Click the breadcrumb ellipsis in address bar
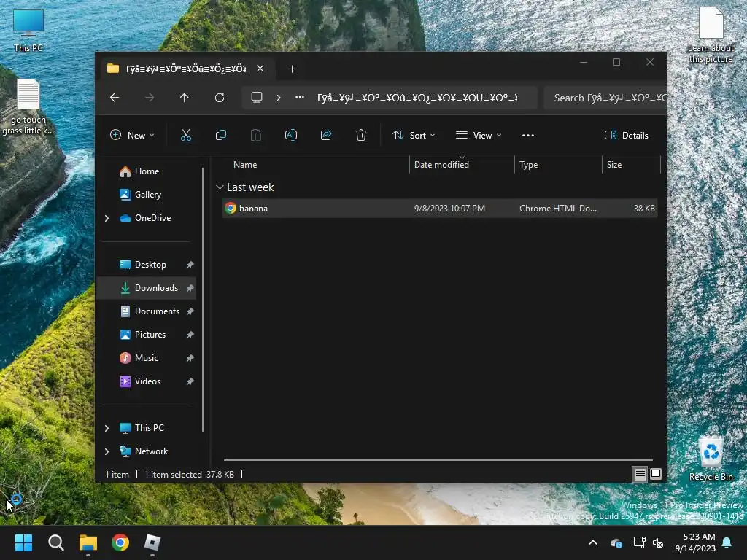This screenshot has height=560, width=747. point(300,97)
